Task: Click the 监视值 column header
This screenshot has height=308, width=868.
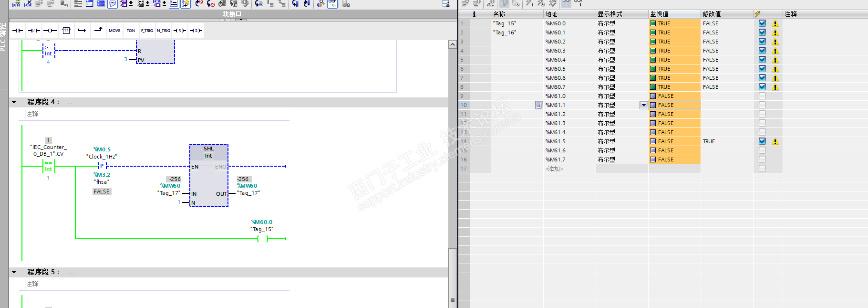Action: (674, 14)
